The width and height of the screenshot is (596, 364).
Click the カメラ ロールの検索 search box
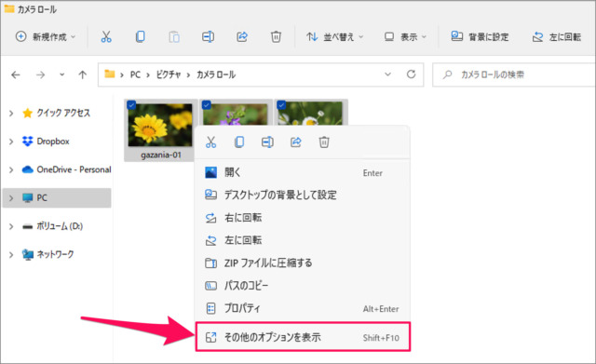(x=514, y=74)
